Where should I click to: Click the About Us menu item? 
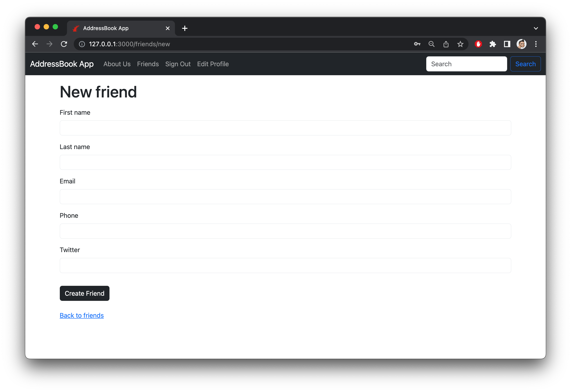(x=117, y=64)
